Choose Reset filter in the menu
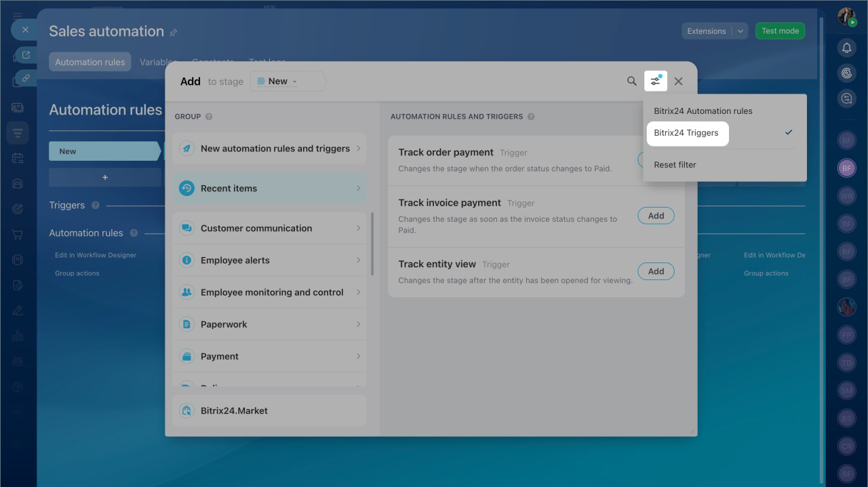868x487 pixels. (675, 165)
